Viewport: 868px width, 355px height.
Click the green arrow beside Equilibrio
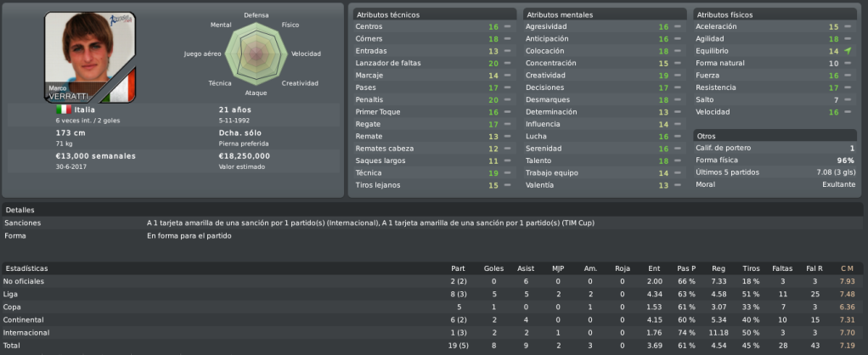848,51
